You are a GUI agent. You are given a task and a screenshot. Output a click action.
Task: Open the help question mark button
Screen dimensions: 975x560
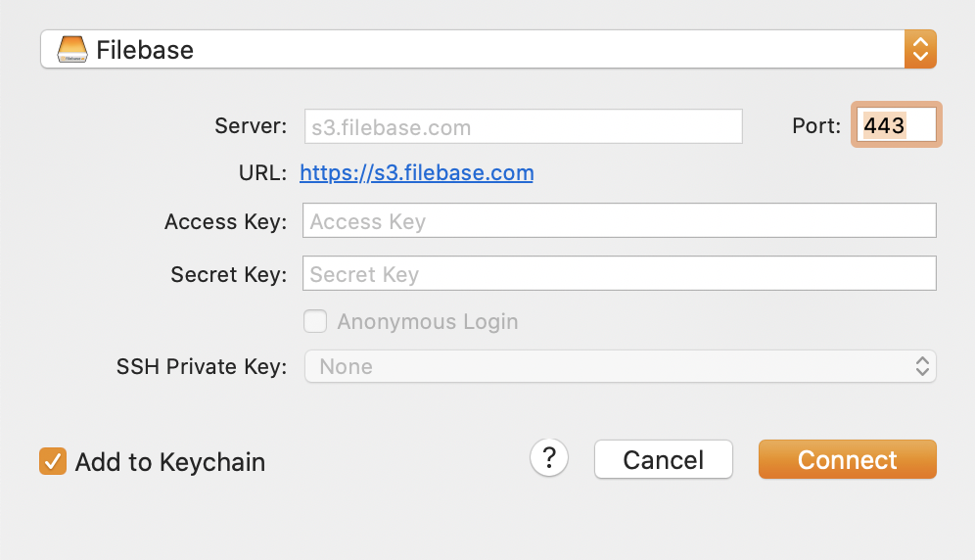point(549,458)
